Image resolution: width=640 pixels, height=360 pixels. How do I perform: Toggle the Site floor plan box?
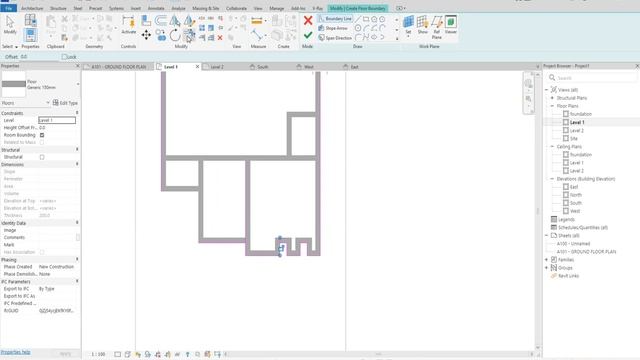[566, 138]
